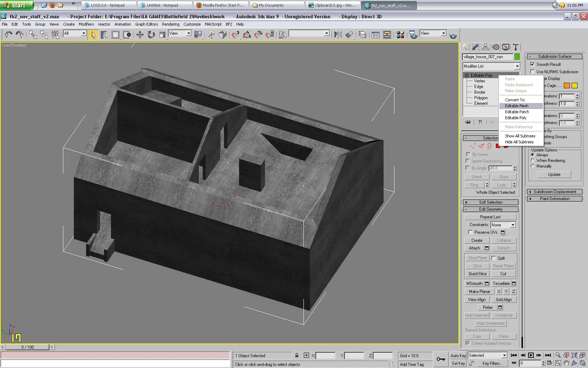
Task: Expand the Soft Selection rollout
Action: tap(490, 202)
